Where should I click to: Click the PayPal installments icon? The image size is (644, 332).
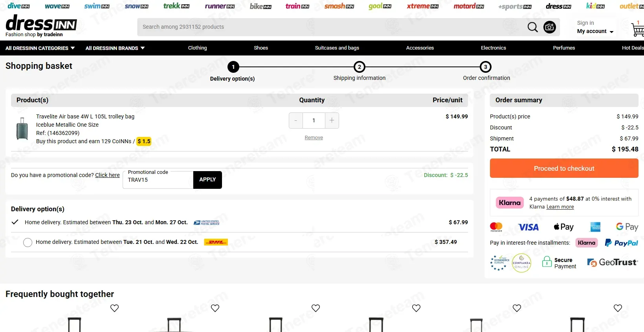(x=621, y=243)
